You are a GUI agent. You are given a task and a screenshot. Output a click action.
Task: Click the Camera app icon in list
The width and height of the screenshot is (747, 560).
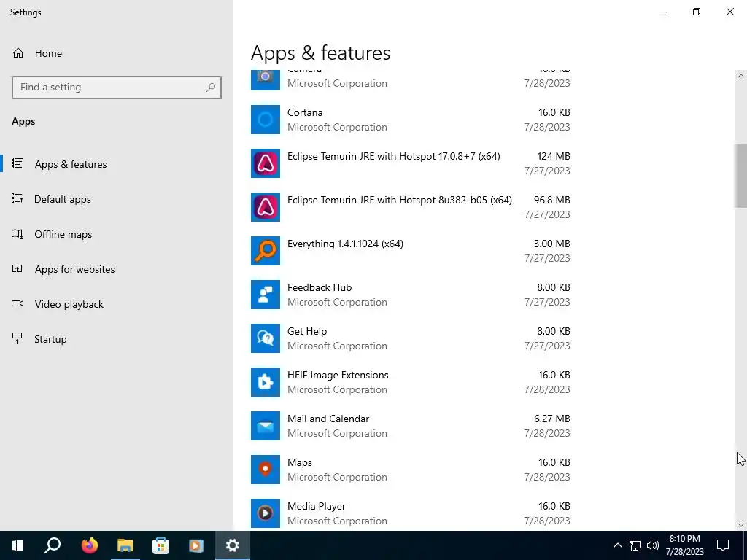click(x=266, y=79)
